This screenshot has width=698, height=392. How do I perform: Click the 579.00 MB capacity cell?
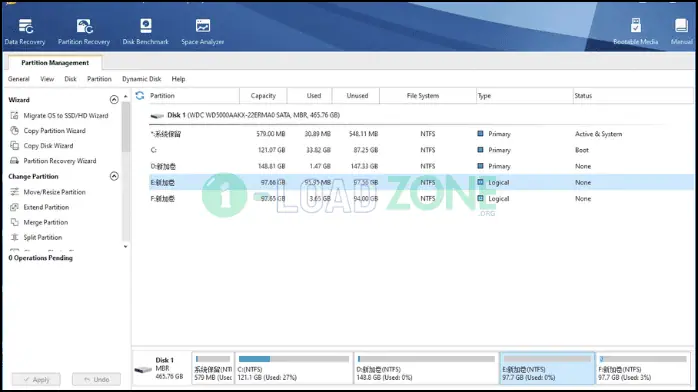[x=271, y=134]
